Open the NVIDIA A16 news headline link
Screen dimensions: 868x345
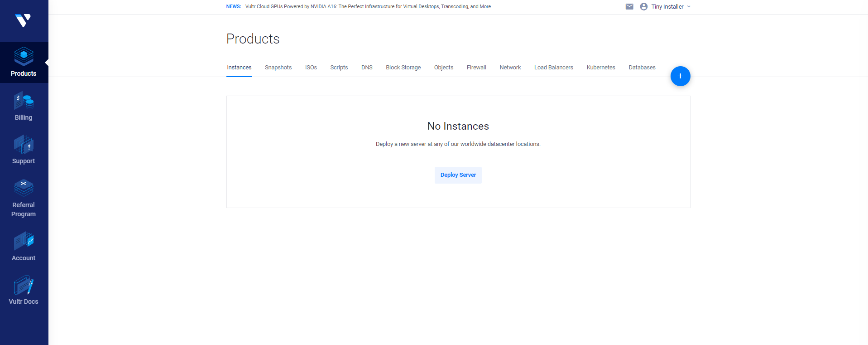point(368,6)
